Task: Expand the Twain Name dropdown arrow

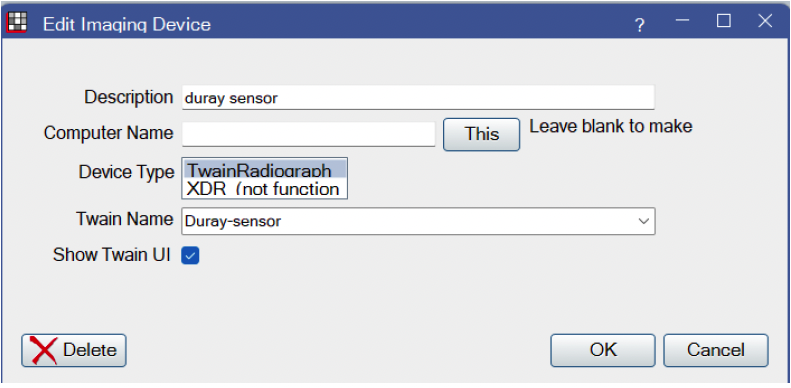Action: tap(643, 221)
